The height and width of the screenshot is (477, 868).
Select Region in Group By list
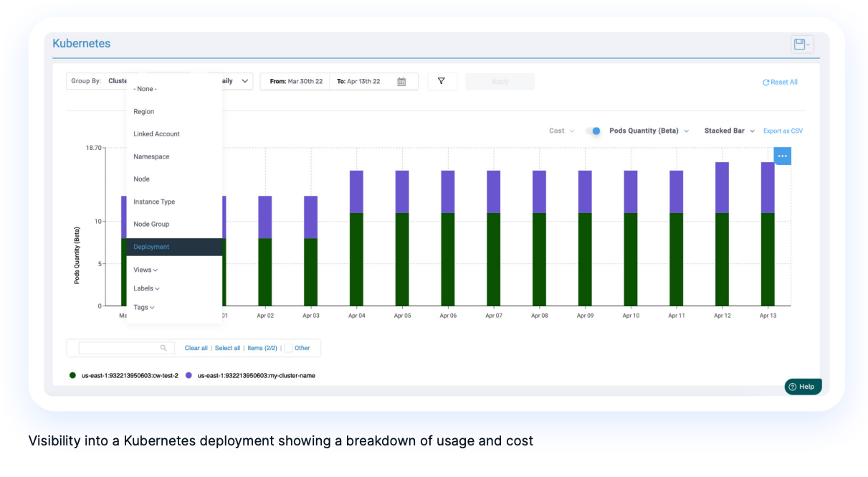tap(174, 112)
